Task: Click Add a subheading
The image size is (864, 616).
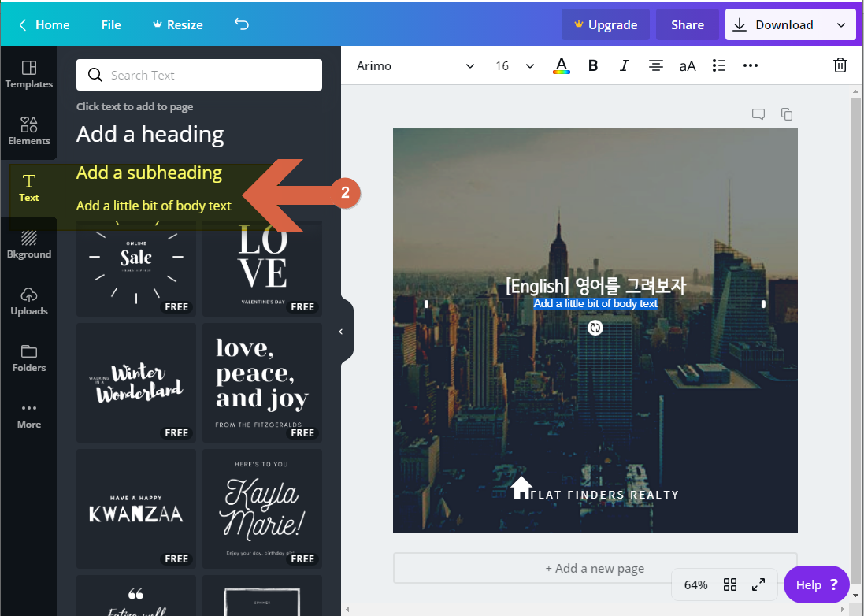Action: (x=149, y=173)
